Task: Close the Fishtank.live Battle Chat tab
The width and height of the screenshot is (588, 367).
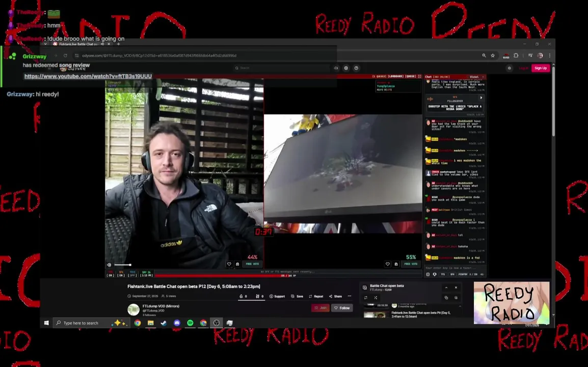Action: pyautogui.click(x=109, y=44)
